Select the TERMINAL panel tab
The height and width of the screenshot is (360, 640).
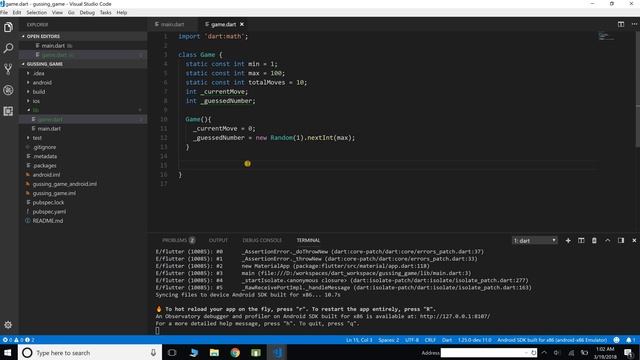click(308, 240)
